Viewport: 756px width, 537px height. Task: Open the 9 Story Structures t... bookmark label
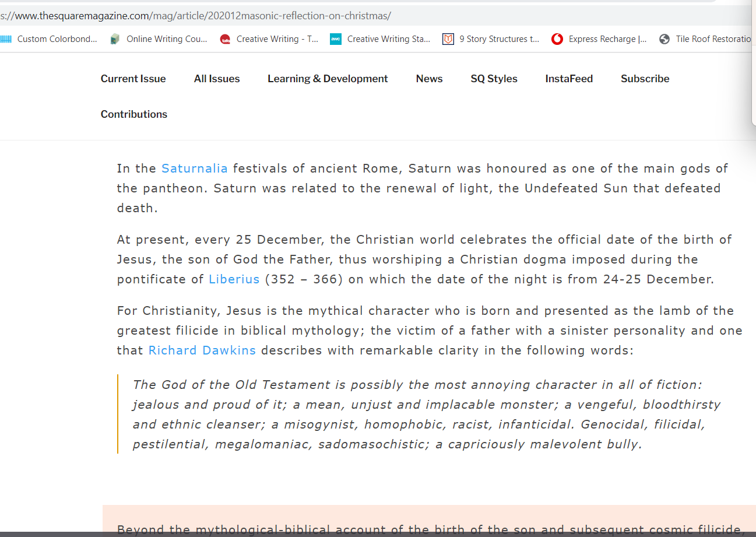[x=500, y=39]
